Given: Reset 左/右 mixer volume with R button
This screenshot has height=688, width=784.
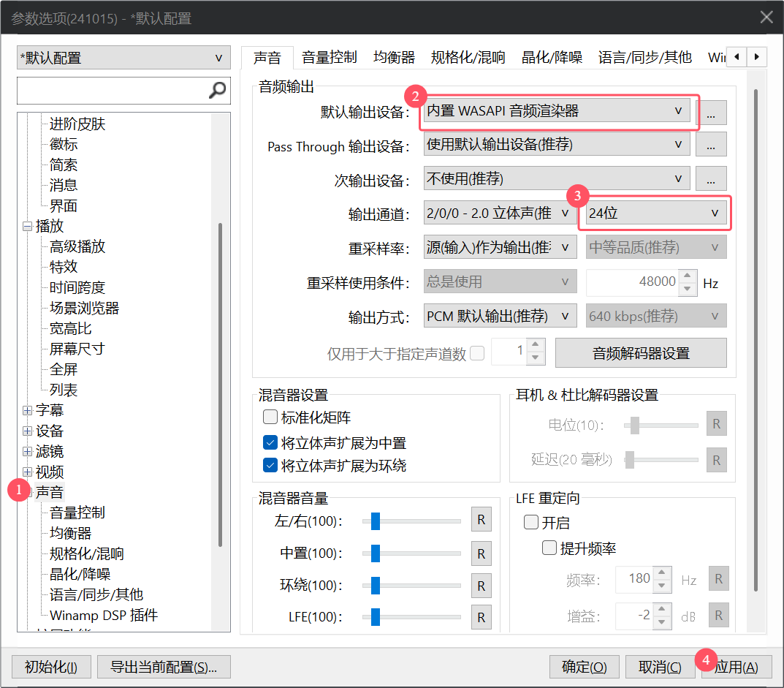Looking at the screenshot, I should (481, 521).
